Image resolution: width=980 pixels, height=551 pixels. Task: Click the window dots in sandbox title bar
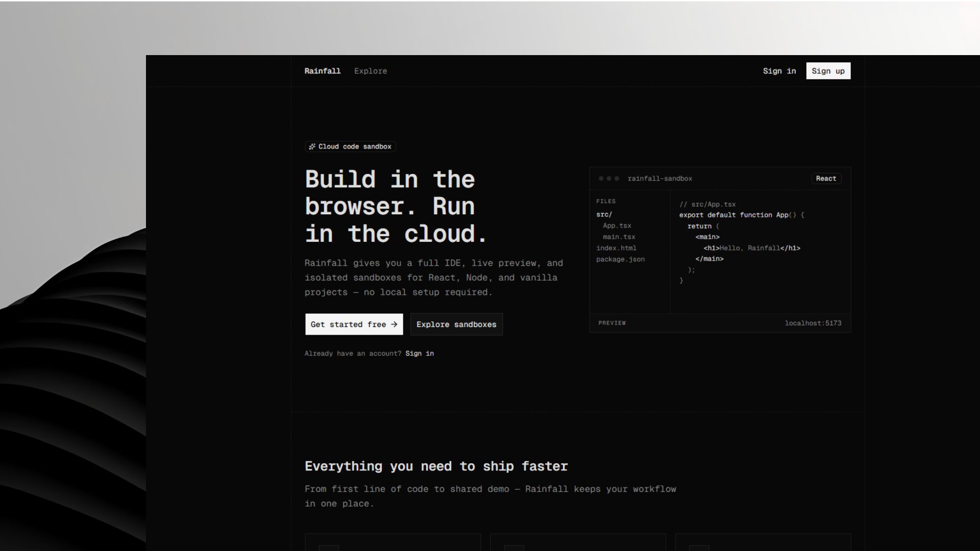coord(609,179)
